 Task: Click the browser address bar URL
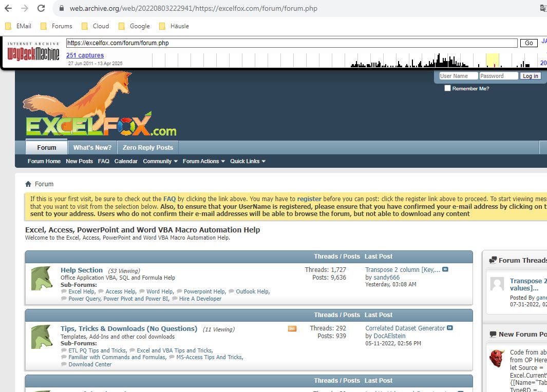click(193, 8)
